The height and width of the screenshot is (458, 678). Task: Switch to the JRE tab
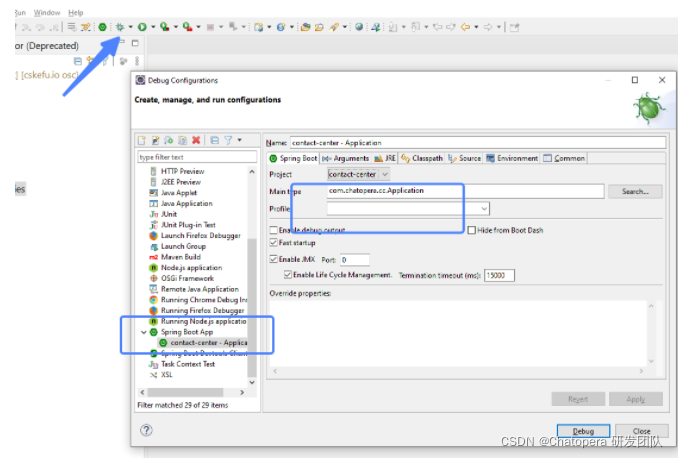click(x=385, y=158)
